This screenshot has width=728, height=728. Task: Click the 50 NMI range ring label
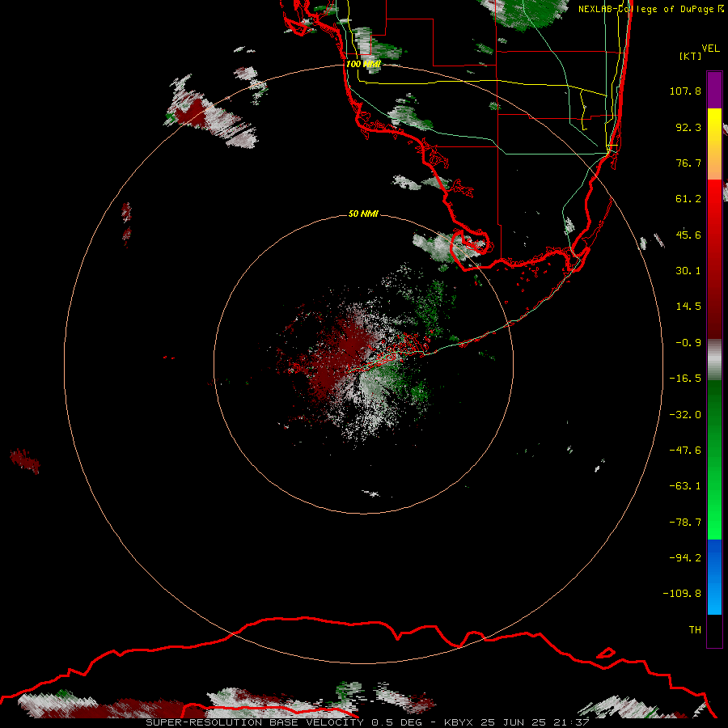(363, 214)
